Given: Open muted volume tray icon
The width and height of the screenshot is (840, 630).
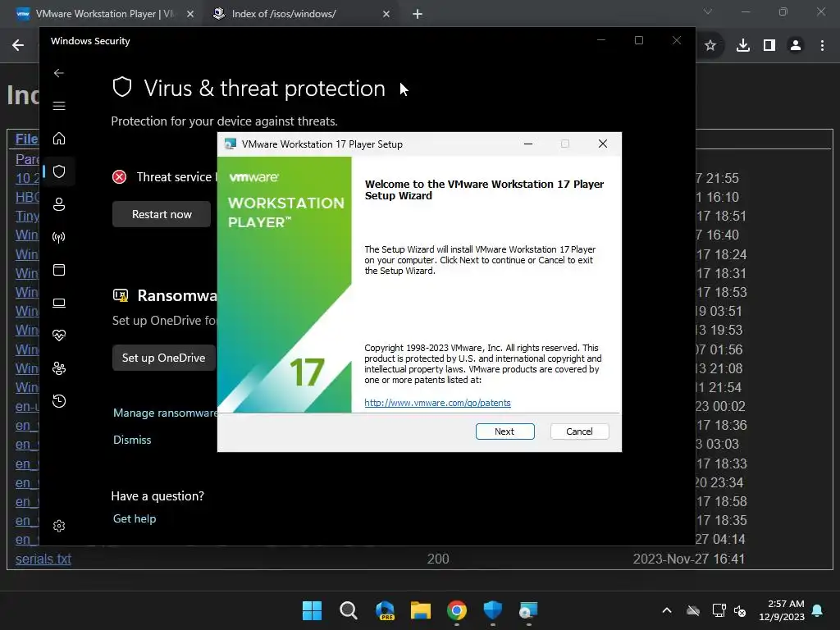Looking at the screenshot, I should (x=741, y=610).
